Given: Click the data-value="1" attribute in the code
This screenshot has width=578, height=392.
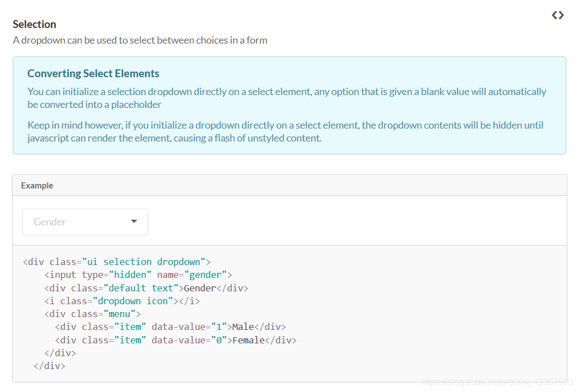Looking at the screenshot, I should point(189,327).
